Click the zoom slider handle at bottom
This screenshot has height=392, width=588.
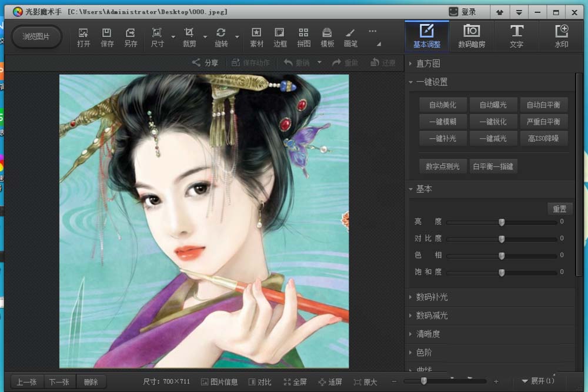(x=424, y=381)
